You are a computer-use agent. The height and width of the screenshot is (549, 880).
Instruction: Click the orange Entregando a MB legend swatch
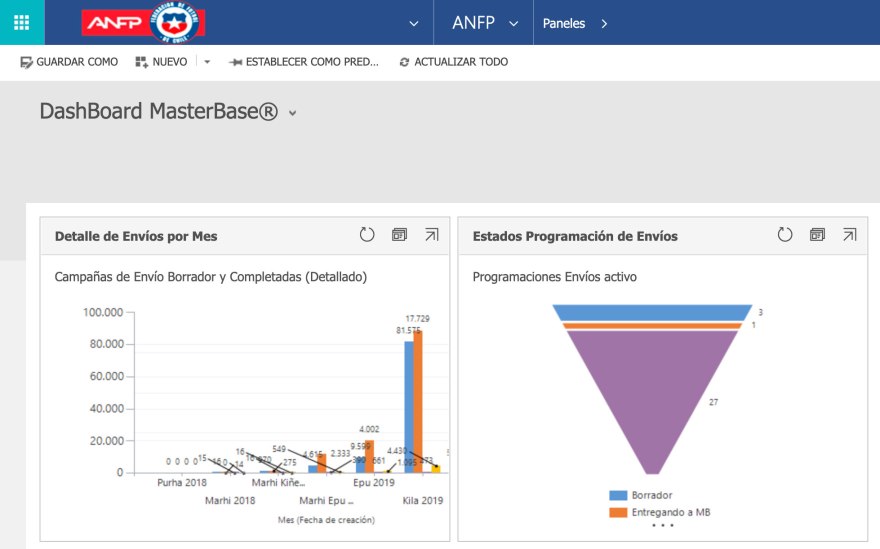pos(618,512)
